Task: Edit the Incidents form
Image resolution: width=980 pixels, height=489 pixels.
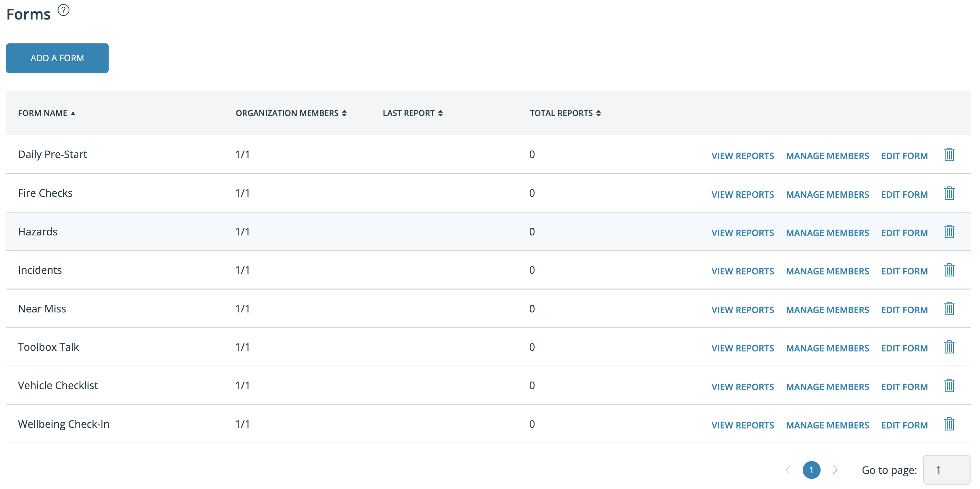Action: point(904,271)
